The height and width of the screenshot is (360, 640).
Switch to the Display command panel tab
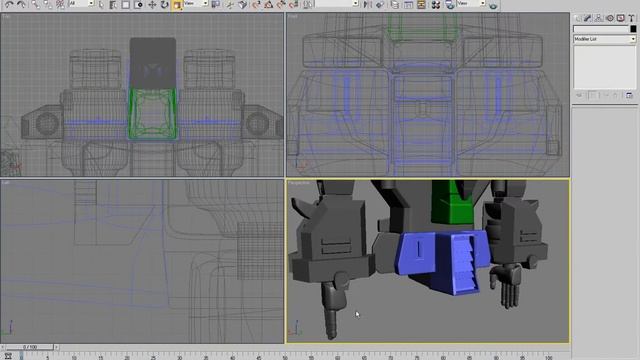pyautogui.click(x=620, y=18)
